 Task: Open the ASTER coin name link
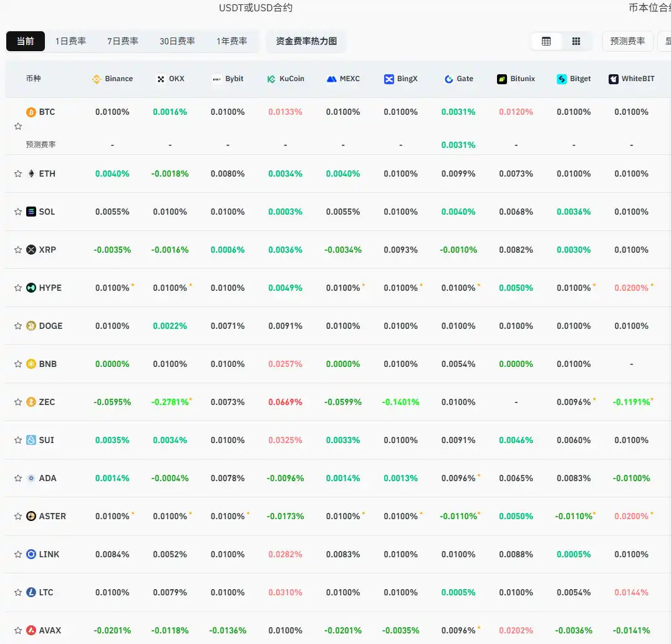tap(52, 517)
